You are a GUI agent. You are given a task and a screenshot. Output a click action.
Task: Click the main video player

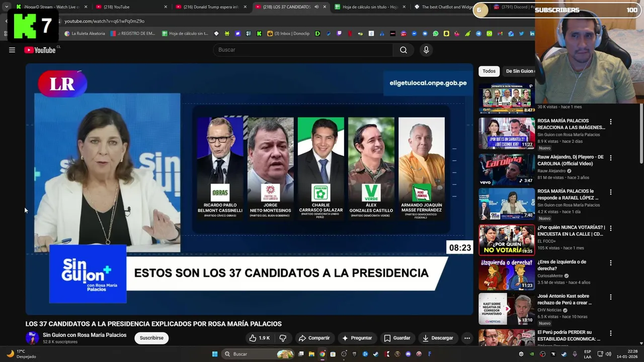pos(250,189)
